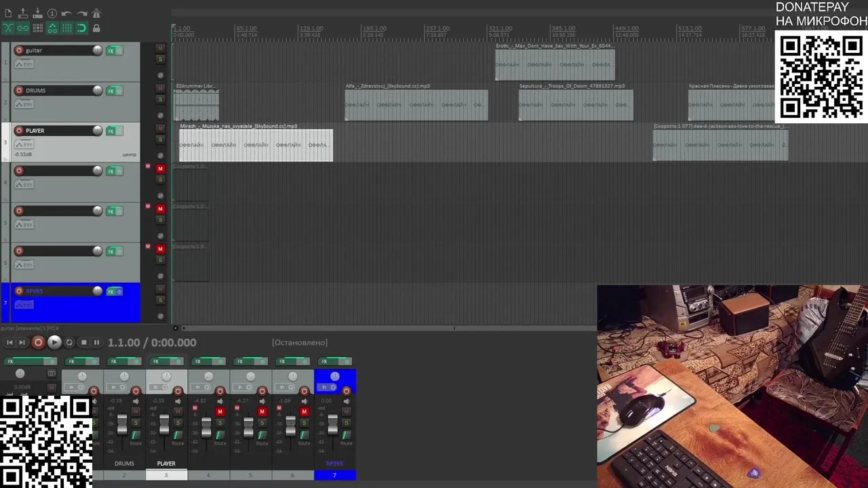Toggle snap magnet toolbar icon
This screenshot has width=868, height=488.
point(82,28)
